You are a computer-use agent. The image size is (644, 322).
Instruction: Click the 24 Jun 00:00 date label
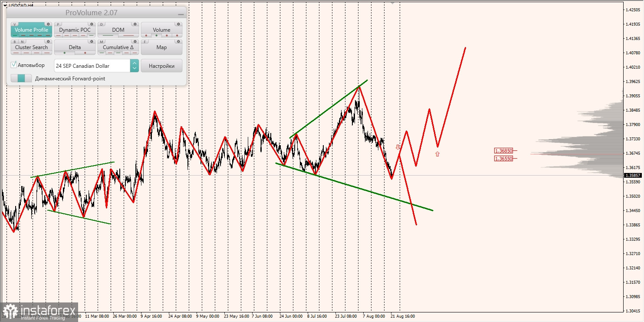pos(291,316)
